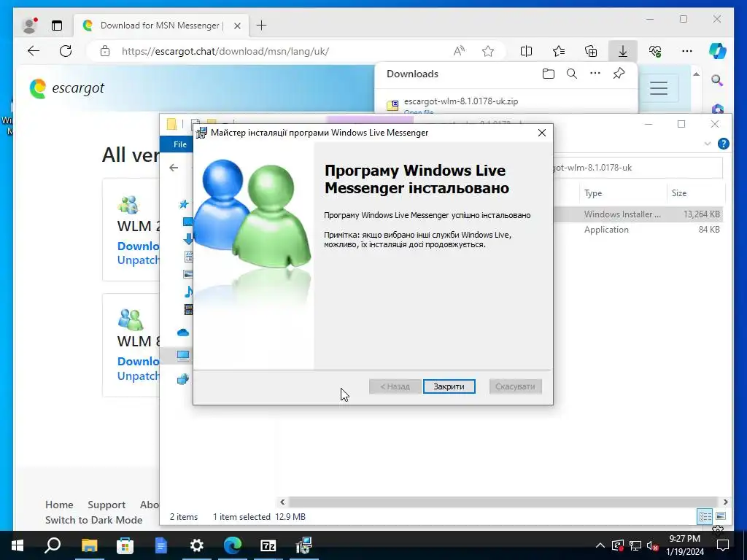The image size is (747, 560).
Task: Add this page to favorites star
Action: [x=488, y=51]
